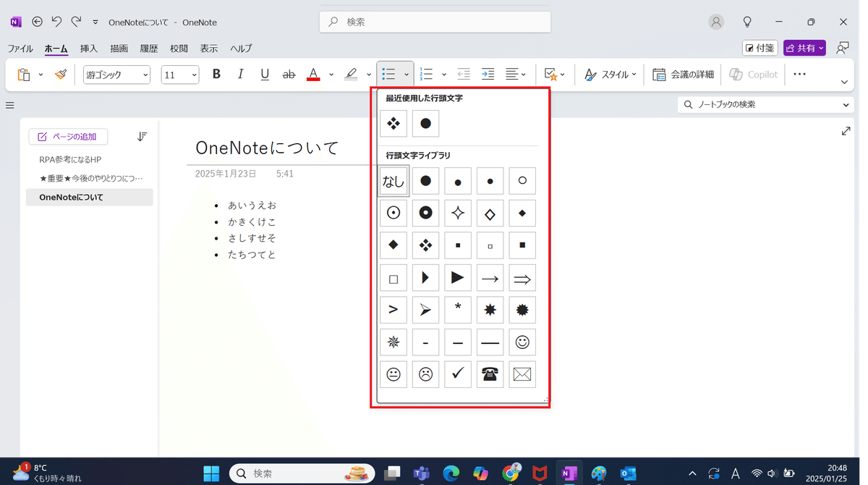Open the tags checkbox-star dropdown
Viewport: 868px width, 485px height.
(x=555, y=75)
